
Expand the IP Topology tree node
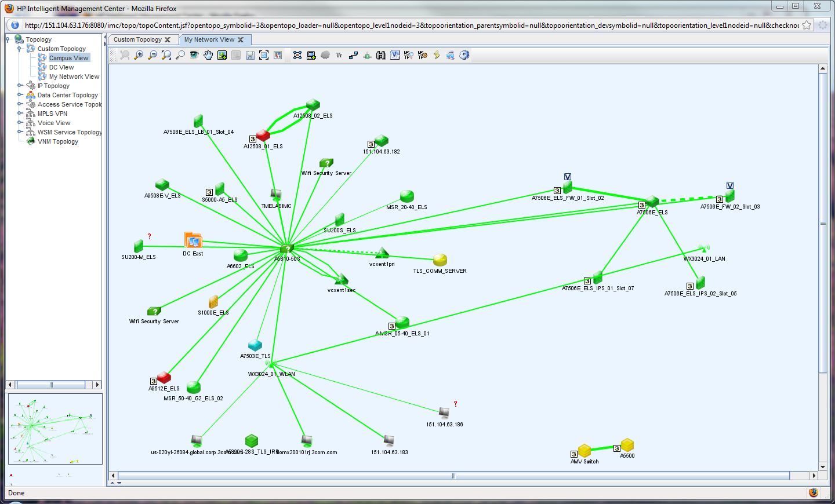(x=19, y=86)
